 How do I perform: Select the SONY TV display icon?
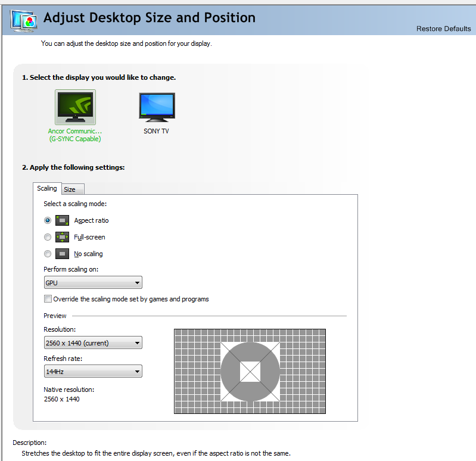(157, 106)
